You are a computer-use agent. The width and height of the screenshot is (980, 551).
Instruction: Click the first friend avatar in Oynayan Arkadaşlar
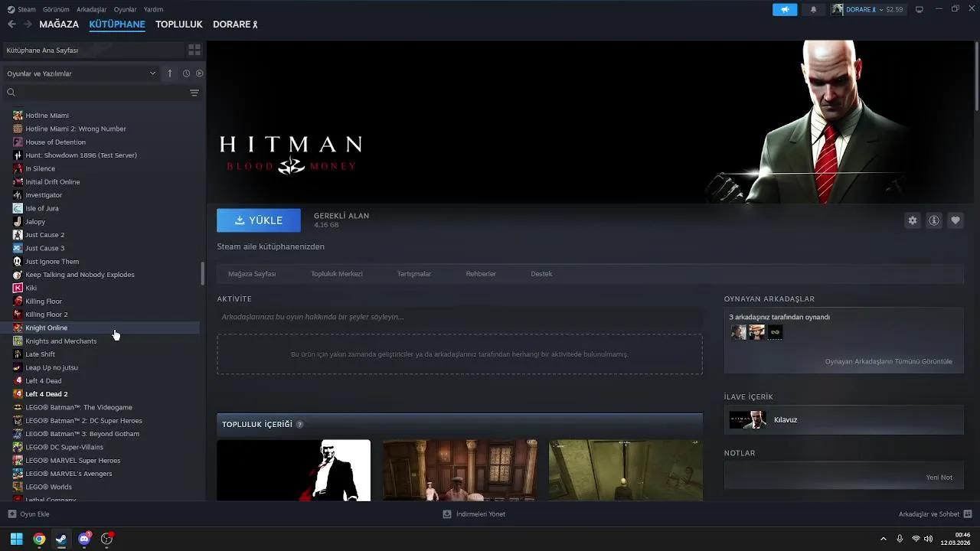[x=738, y=332]
